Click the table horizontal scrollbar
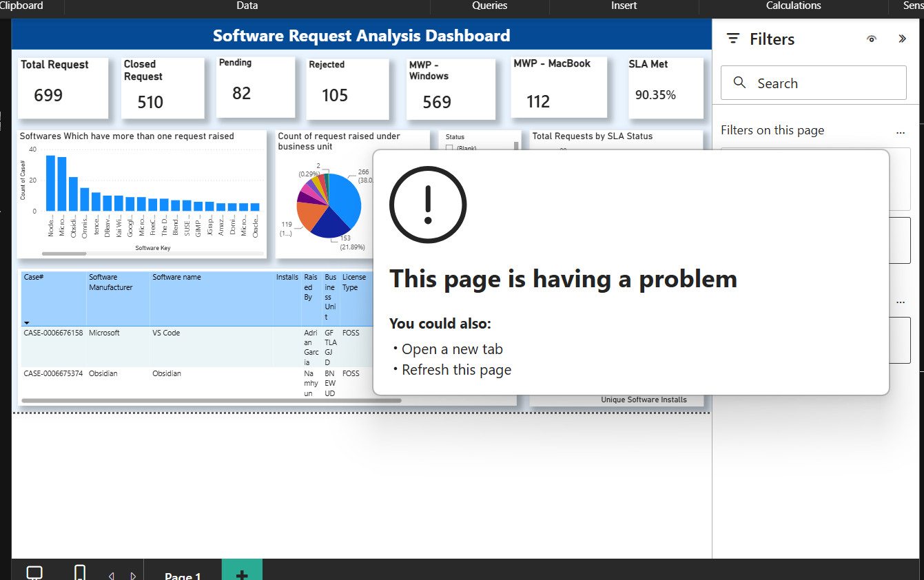924x580 pixels. click(211, 400)
